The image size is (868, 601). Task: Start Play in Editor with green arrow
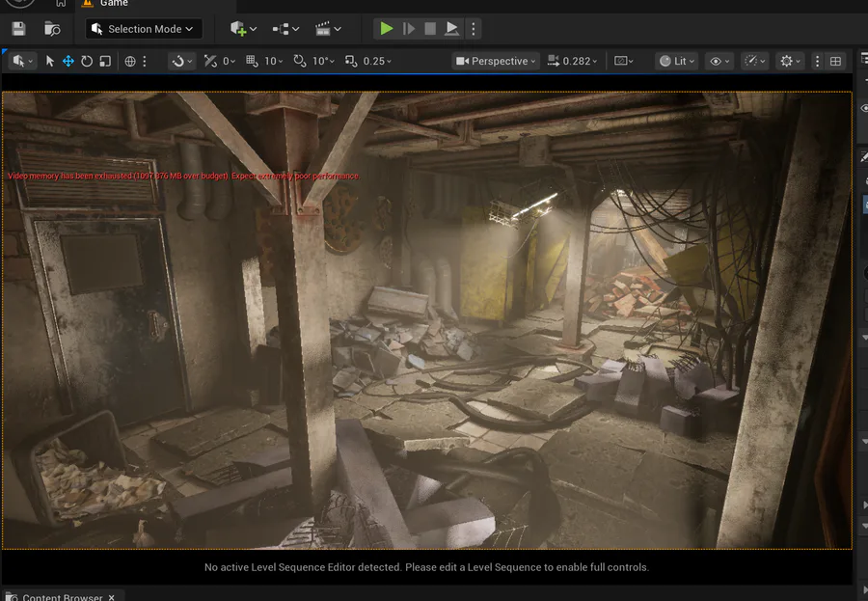point(387,29)
